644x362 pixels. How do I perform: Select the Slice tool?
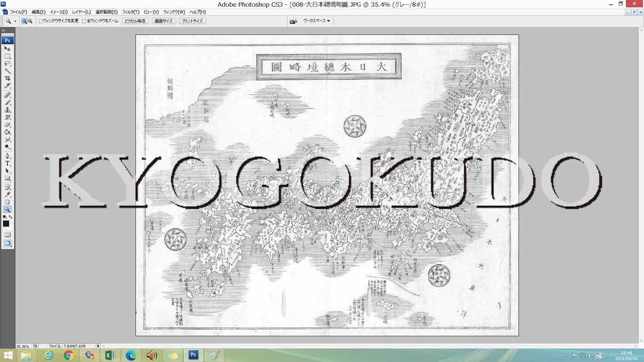click(x=7, y=86)
